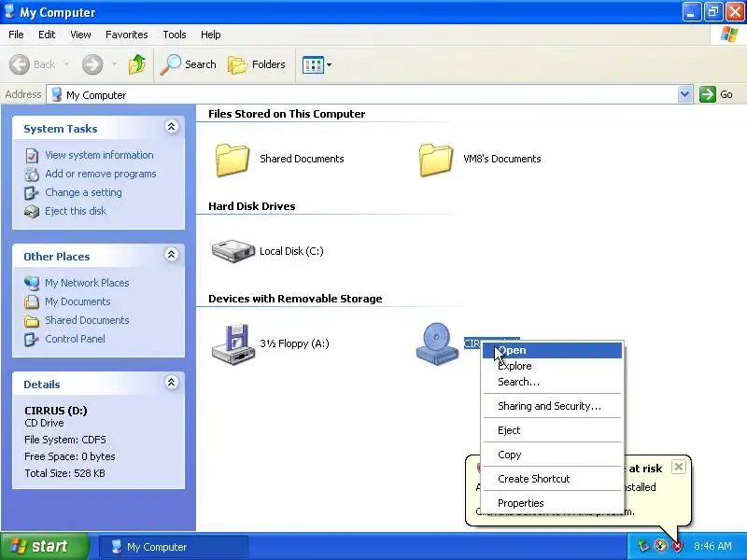Choose Properties in context menu
The width and height of the screenshot is (747, 560).
pyautogui.click(x=552, y=503)
